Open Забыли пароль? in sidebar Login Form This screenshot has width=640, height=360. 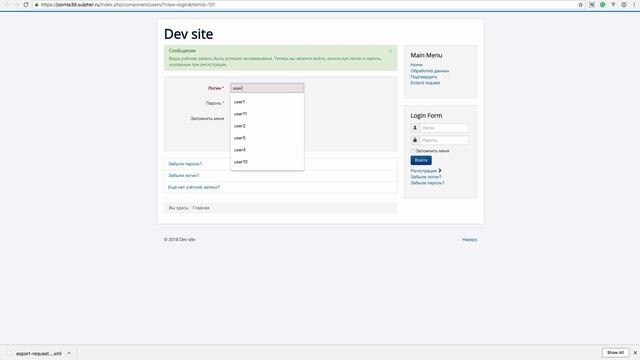click(427, 183)
